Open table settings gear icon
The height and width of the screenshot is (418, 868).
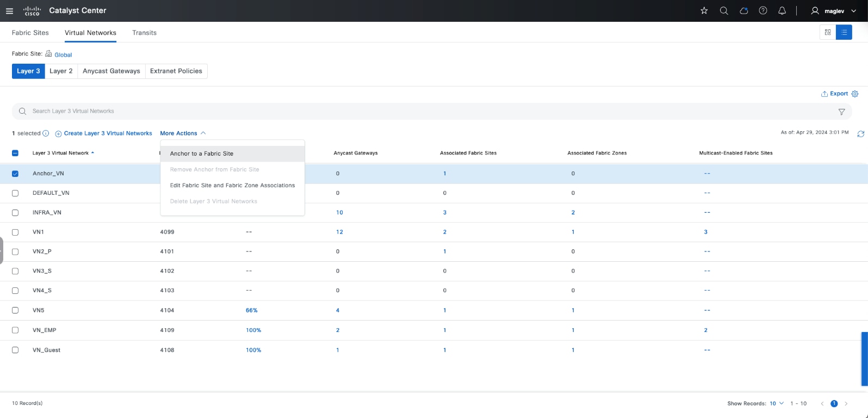click(855, 94)
